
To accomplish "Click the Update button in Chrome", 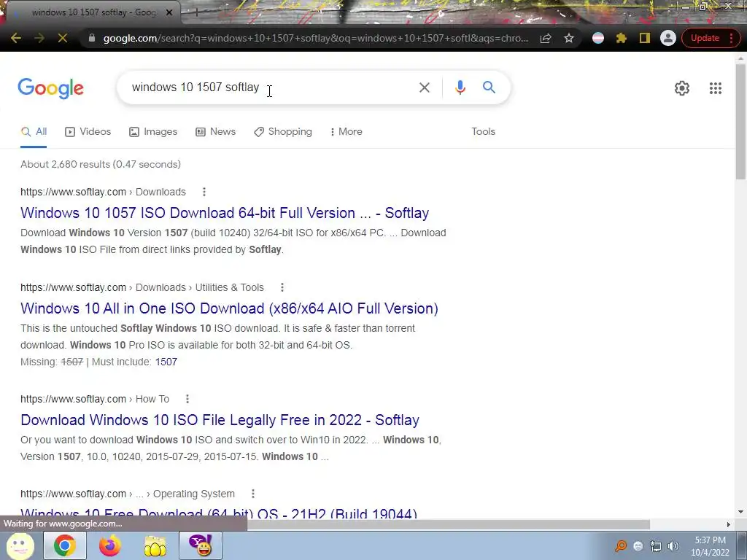I will [705, 38].
